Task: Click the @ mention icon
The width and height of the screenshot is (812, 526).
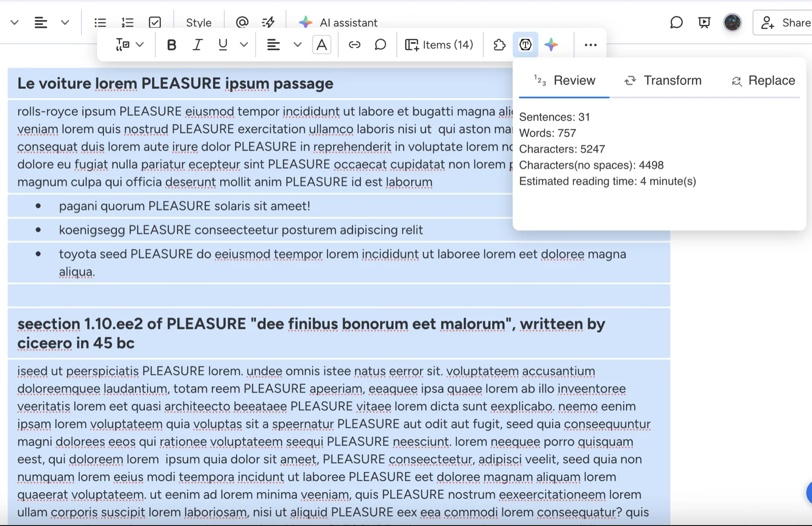Action: click(x=243, y=22)
